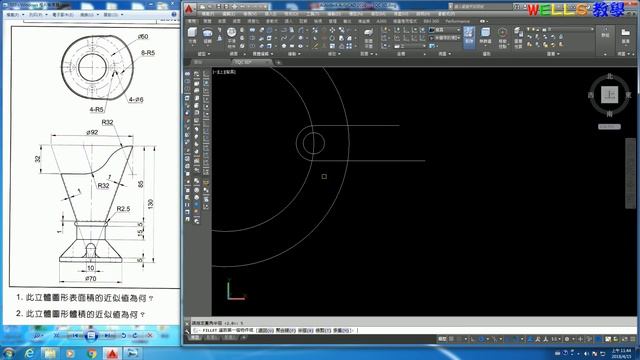640x360 pixels.
Task: Click the workspace switching gear in status bar
Action: pos(567,339)
